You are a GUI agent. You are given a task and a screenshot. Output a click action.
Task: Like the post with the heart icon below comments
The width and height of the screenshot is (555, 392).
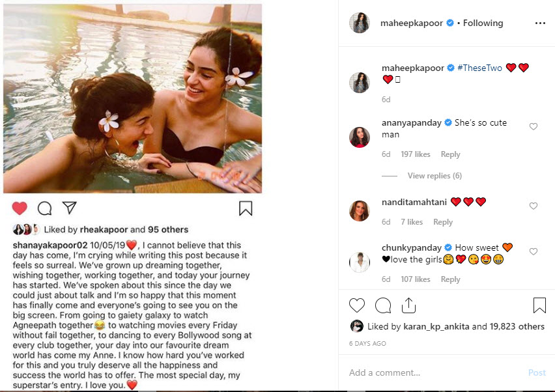(357, 305)
